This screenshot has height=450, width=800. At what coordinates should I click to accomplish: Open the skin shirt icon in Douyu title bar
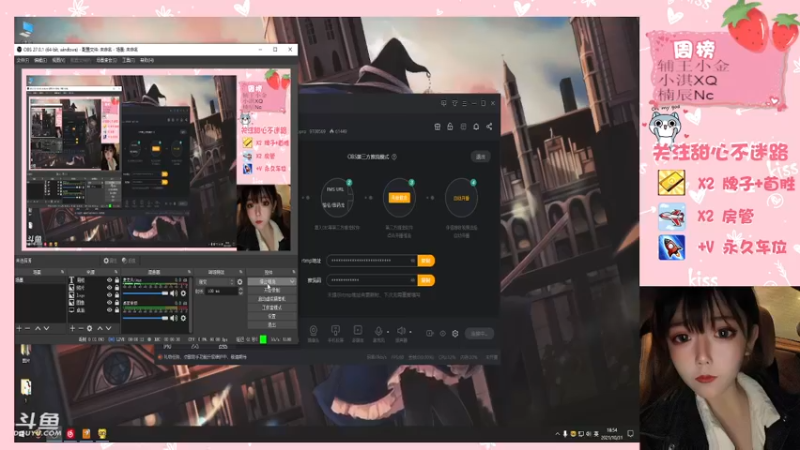click(x=455, y=104)
